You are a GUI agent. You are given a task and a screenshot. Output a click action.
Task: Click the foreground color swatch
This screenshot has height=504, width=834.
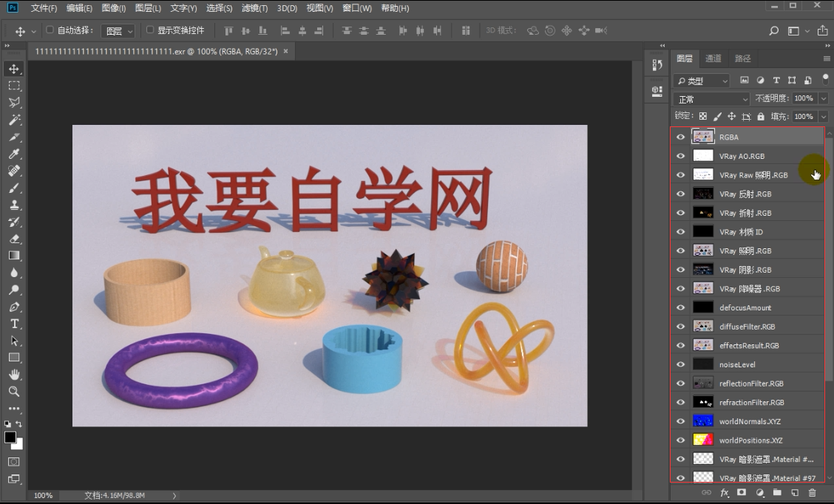[10, 437]
